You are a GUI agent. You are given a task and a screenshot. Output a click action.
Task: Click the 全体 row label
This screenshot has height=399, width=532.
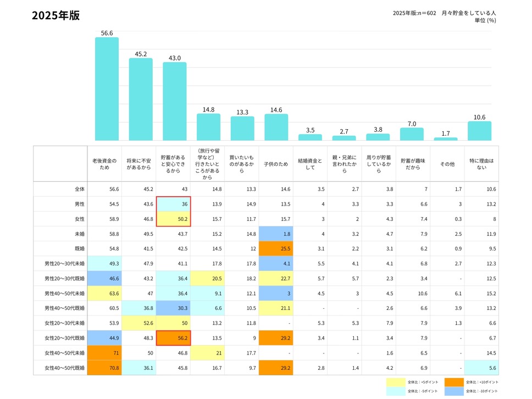point(80,190)
